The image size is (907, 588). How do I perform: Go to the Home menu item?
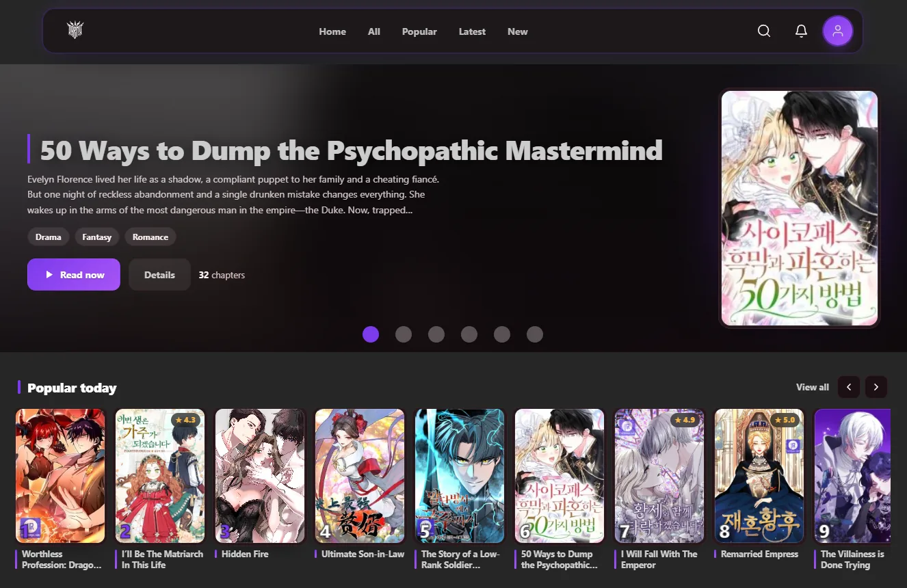(332, 31)
